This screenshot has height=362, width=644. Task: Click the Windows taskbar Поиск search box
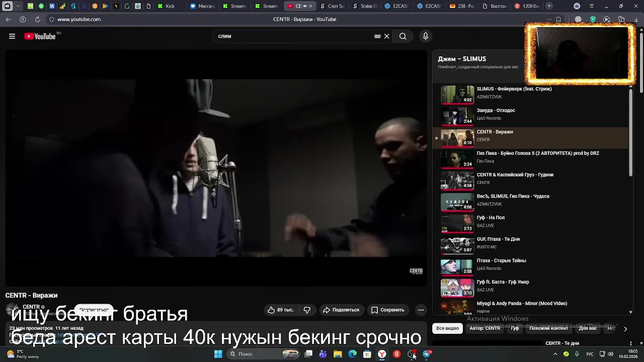click(263, 354)
